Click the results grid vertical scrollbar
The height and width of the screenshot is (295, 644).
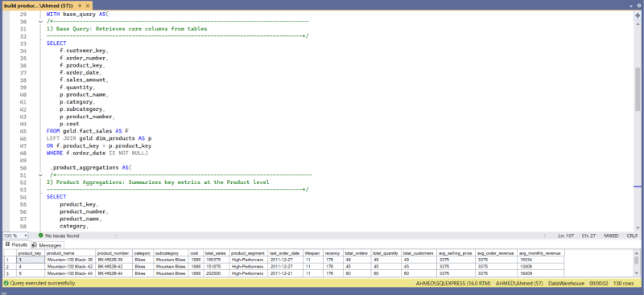pos(637,263)
